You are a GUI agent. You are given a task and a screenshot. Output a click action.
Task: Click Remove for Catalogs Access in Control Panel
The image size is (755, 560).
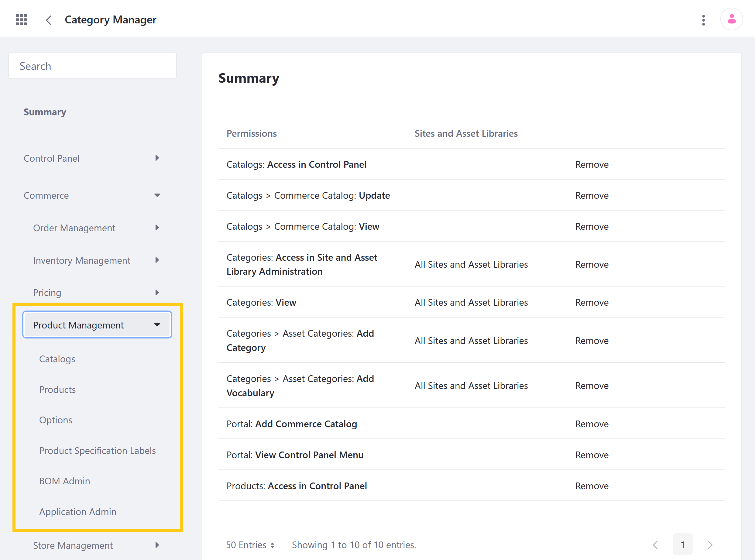tap(592, 164)
